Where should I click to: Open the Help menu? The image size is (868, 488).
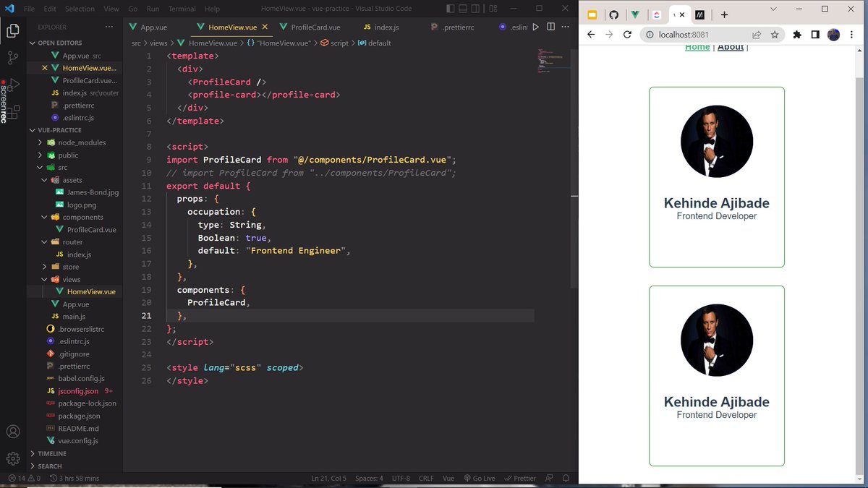point(212,9)
